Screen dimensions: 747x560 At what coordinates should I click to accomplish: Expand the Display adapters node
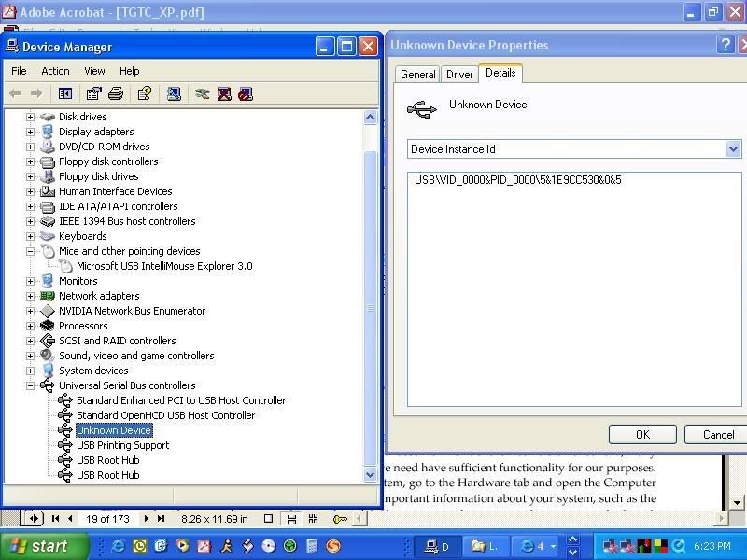30,132
